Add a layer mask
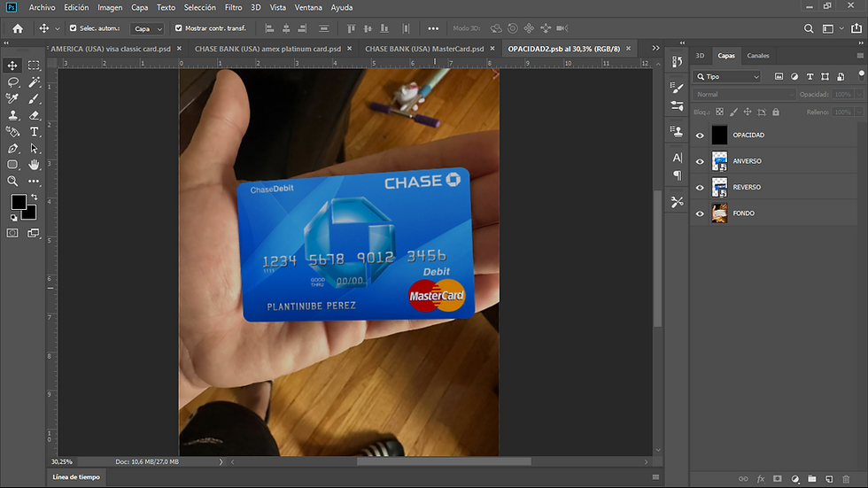 click(778, 478)
